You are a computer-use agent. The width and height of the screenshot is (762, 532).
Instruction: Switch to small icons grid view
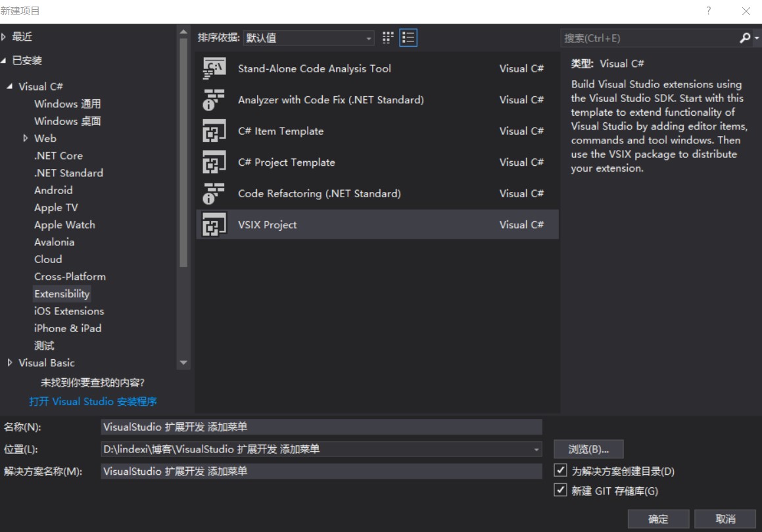coord(388,38)
